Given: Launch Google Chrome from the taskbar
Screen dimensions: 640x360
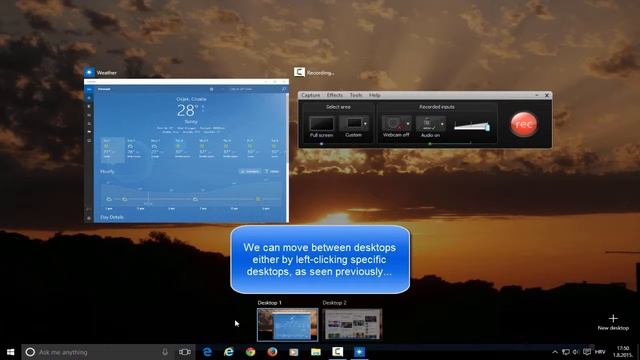Looking at the screenshot, I should click(x=251, y=352).
